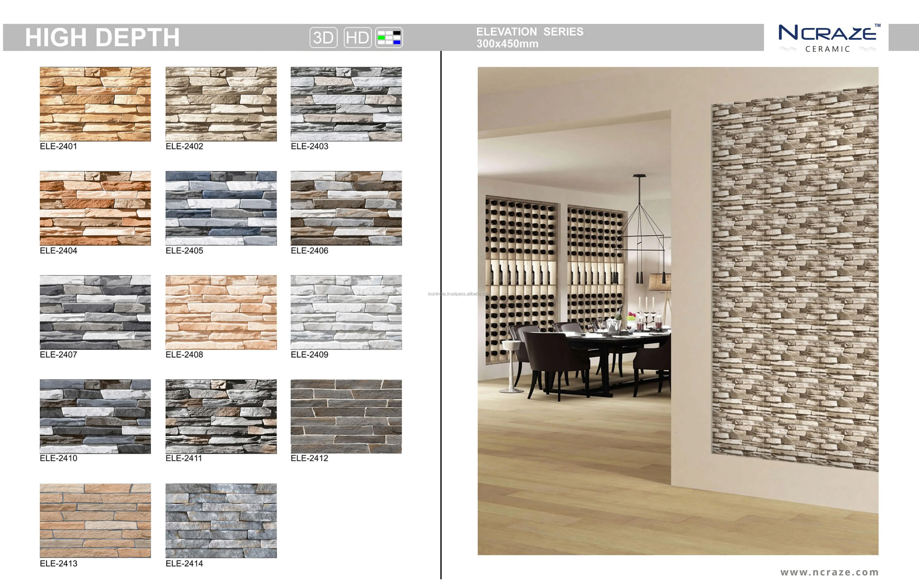
Task: Select the ELE-2402 tile swatch
Action: 221,104
